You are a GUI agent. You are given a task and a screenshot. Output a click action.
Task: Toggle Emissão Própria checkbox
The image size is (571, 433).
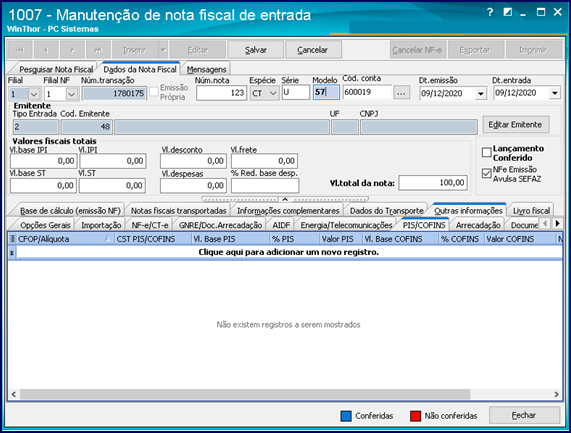(x=154, y=92)
